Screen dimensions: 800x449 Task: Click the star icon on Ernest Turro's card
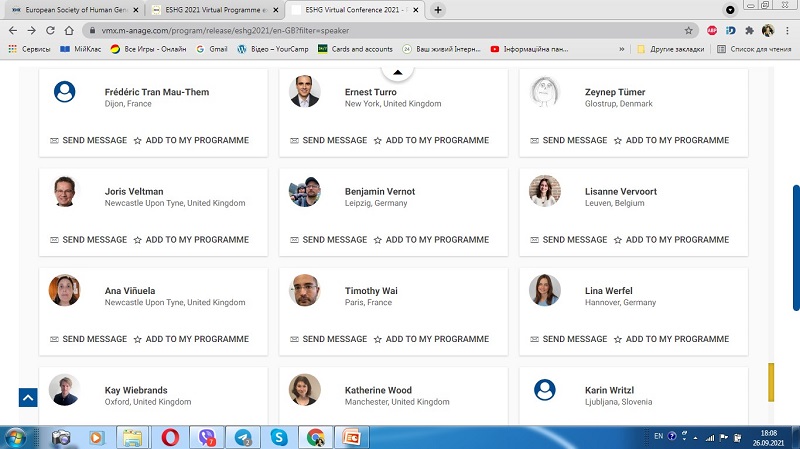coord(378,141)
